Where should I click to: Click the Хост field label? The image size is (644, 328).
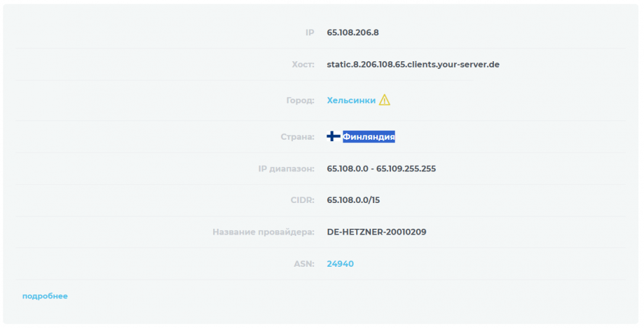tap(303, 64)
